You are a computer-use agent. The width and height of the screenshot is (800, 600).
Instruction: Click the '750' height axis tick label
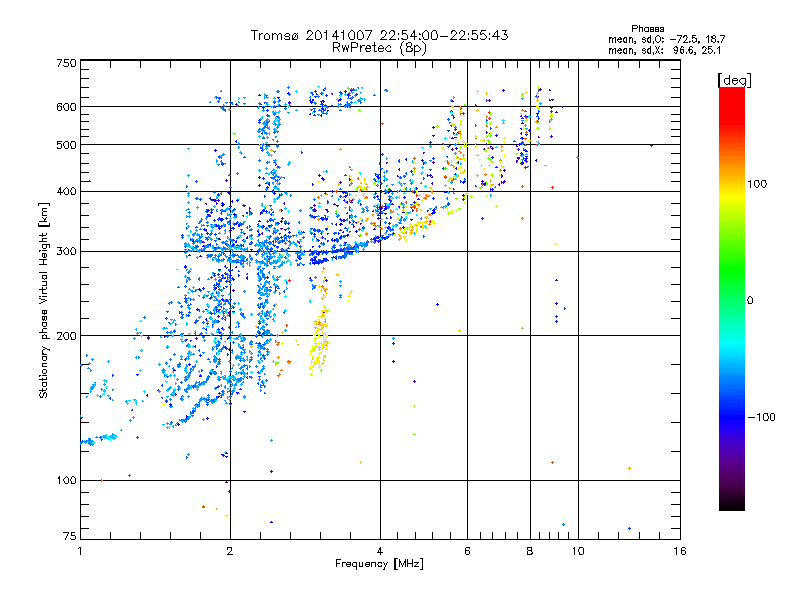point(66,63)
